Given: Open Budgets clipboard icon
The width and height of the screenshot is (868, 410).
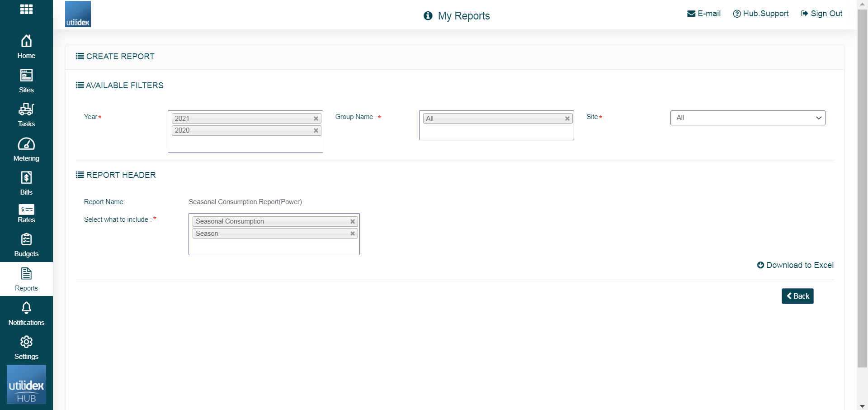Looking at the screenshot, I should pyautogui.click(x=26, y=239).
